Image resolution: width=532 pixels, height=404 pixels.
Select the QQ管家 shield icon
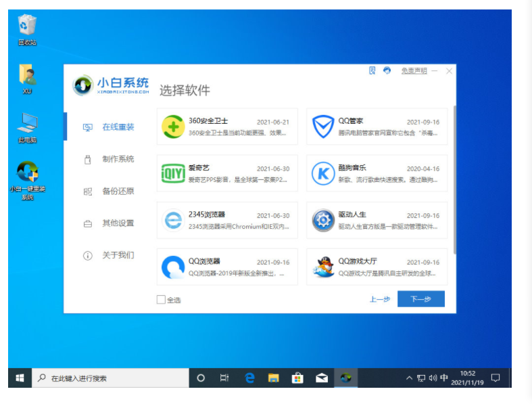[323, 127]
